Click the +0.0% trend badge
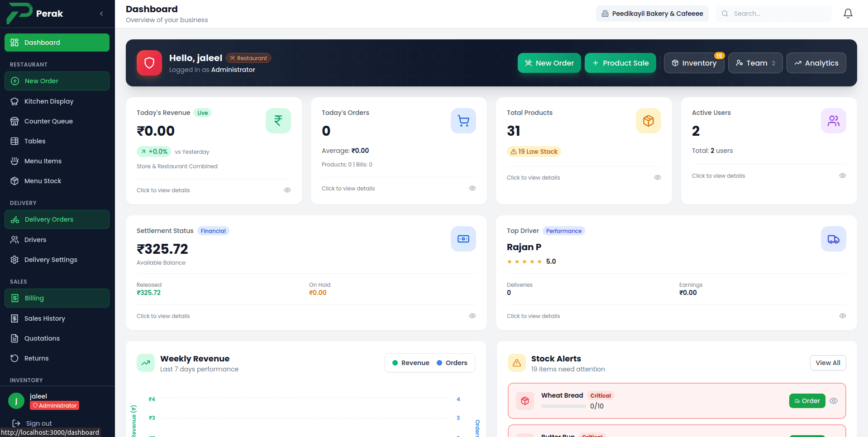The width and height of the screenshot is (868, 437). coord(154,152)
